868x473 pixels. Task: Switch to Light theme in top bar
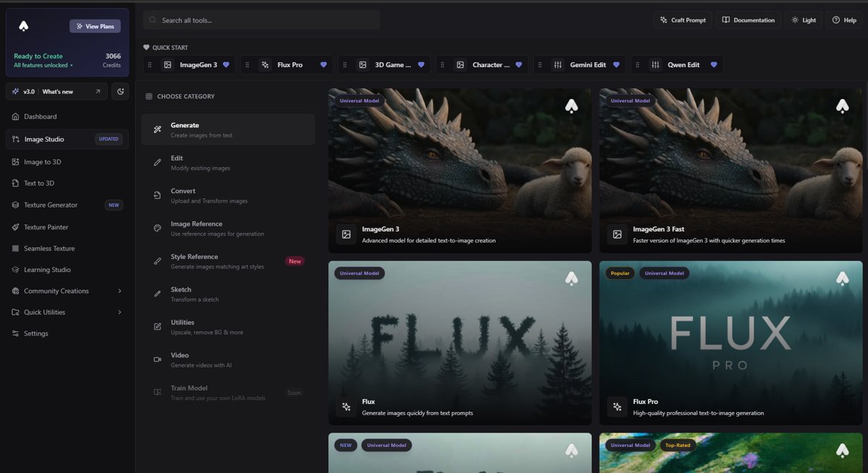804,20
